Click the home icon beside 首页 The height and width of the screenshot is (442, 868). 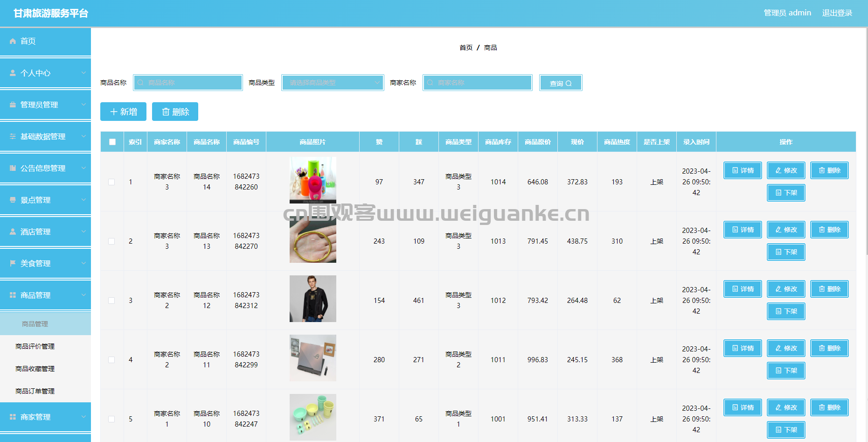pos(13,41)
